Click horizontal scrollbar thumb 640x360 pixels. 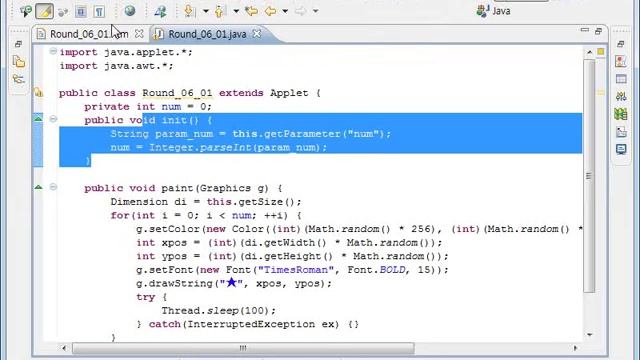click(243, 348)
